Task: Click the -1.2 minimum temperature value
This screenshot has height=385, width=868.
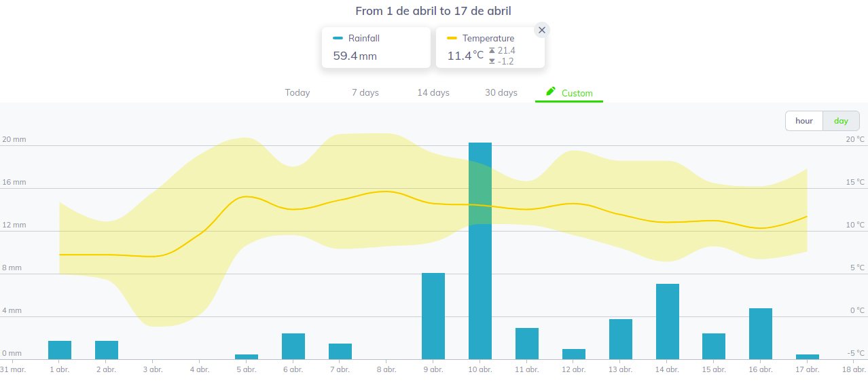Action: coord(505,61)
